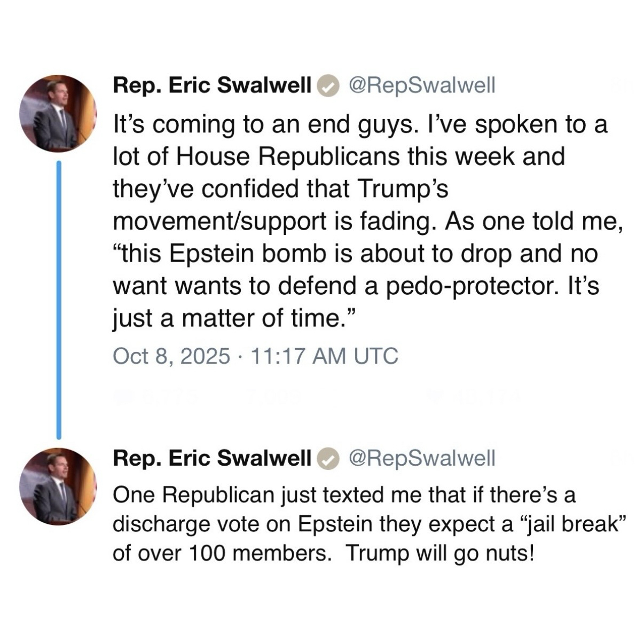Open Rep. Eric Swalwell name in first tweet

tap(212, 86)
